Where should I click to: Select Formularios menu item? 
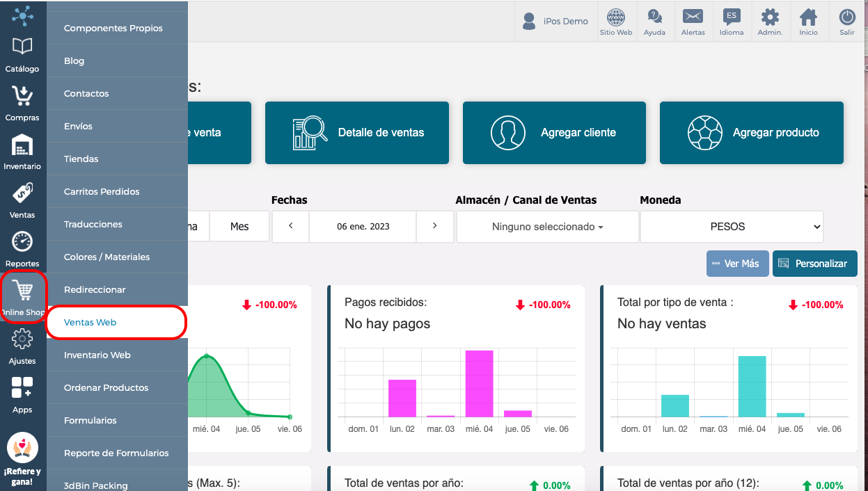pyautogui.click(x=117, y=421)
